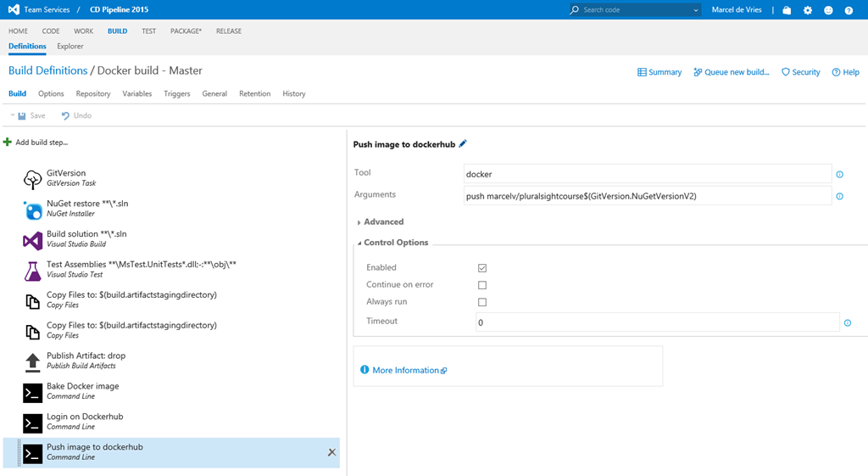Select the NuGet Installer step icon
868x476 pixels.
[32, 210]
